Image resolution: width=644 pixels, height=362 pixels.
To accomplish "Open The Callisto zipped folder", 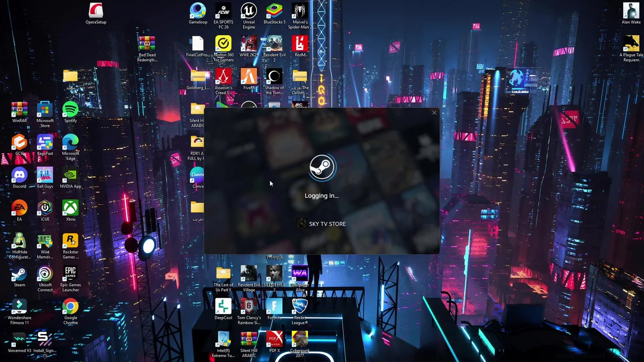I will 300,81.
